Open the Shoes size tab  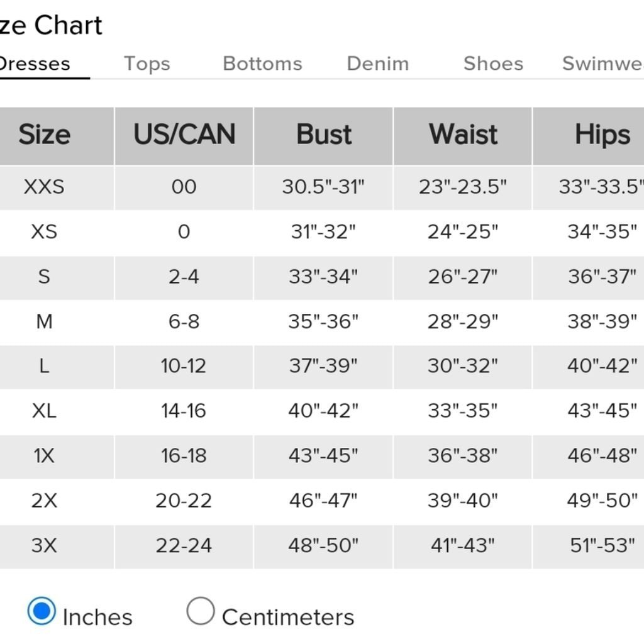[493, 64]
